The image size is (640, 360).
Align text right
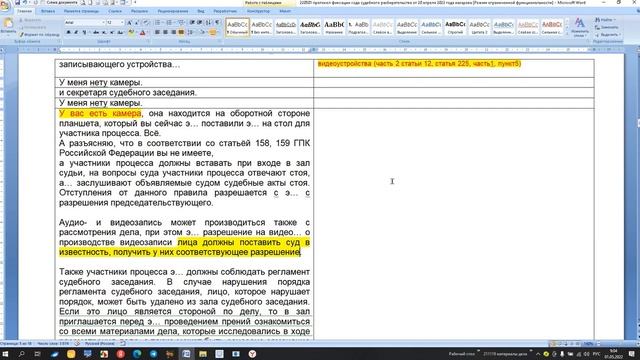click(173, 32)
